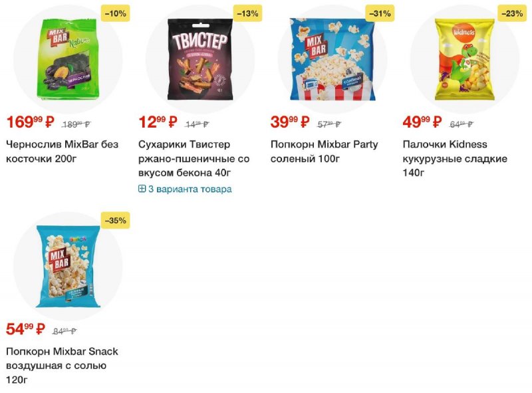
Task: Open the Попкорн Mixbar Snack воздушная title
Action: [62, 366]
